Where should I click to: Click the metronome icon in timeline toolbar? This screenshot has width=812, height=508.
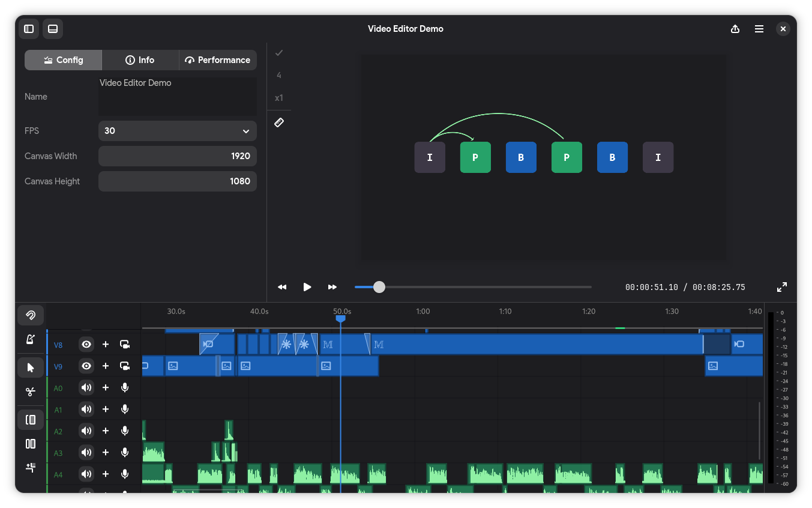[31, 339]
